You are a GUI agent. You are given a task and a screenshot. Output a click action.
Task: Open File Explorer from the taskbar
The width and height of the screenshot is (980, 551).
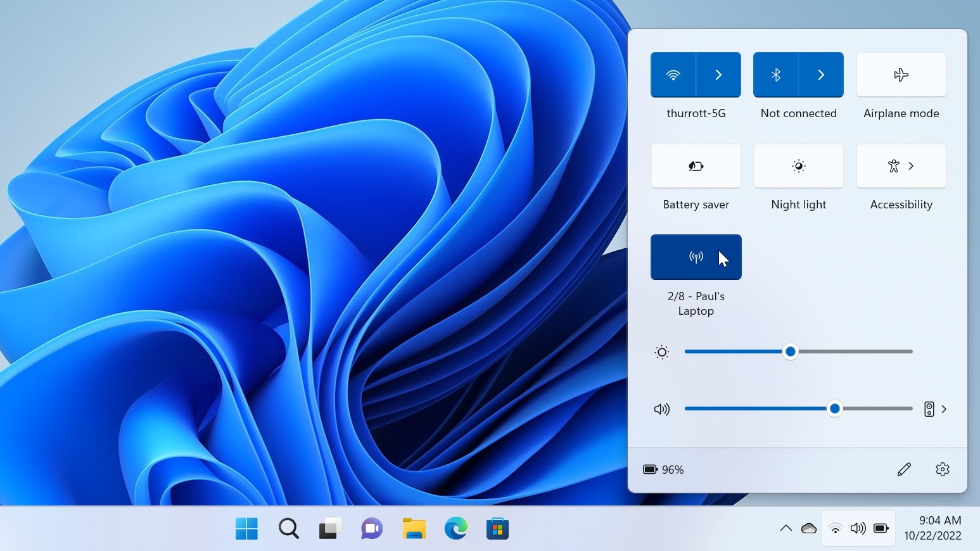414,528
